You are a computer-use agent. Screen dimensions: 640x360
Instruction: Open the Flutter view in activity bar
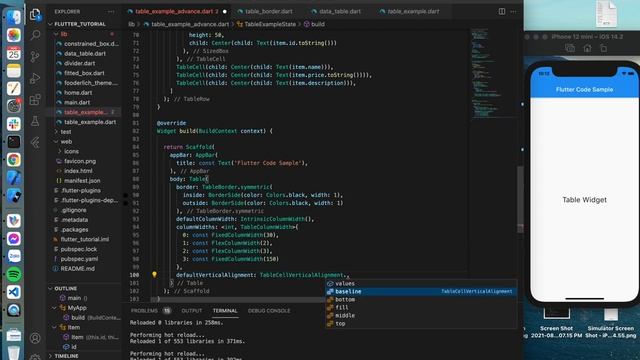(35, 142)
